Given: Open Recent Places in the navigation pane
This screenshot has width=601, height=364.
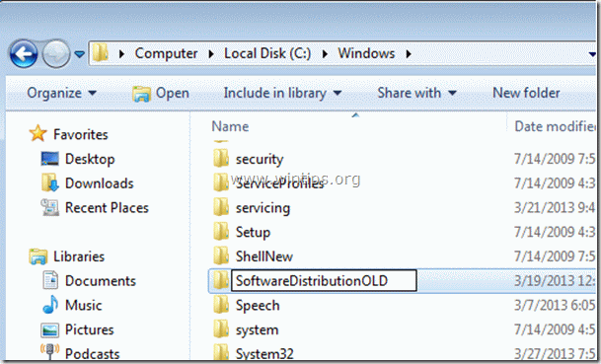Looking at the screenshot, I should 107,208.
